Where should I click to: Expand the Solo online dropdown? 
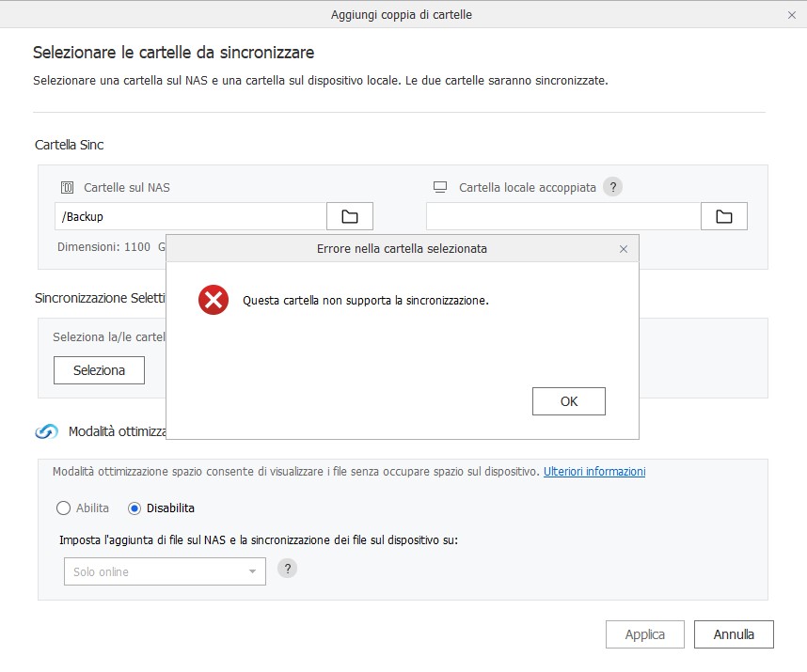point(164,571)
